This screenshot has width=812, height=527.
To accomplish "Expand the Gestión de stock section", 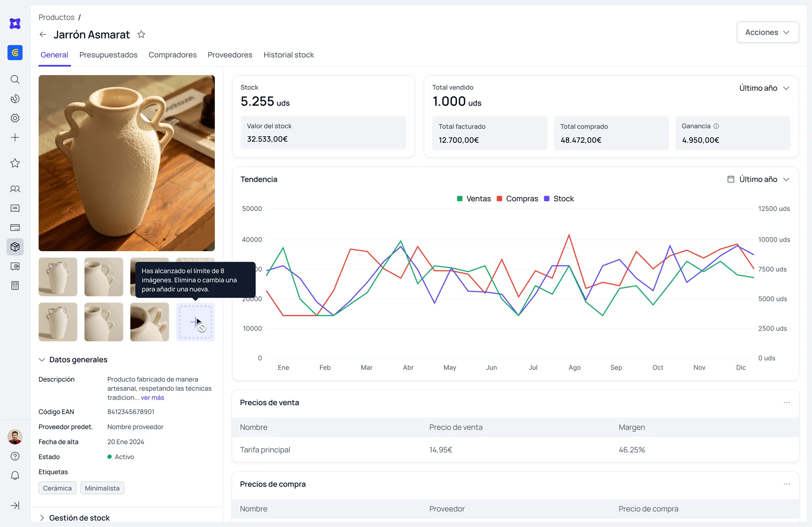I will click(74, 518).
